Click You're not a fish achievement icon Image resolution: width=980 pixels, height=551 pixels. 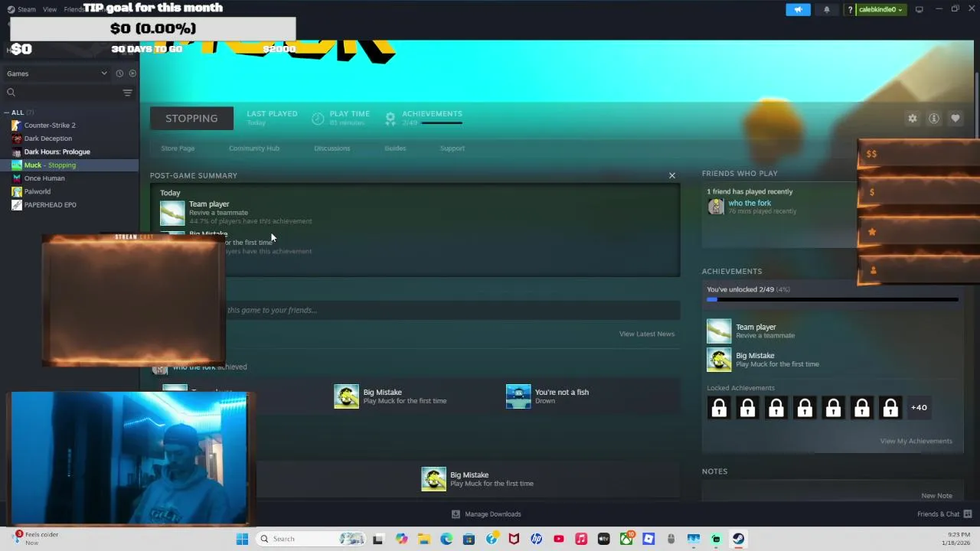[x=518, y=396]
